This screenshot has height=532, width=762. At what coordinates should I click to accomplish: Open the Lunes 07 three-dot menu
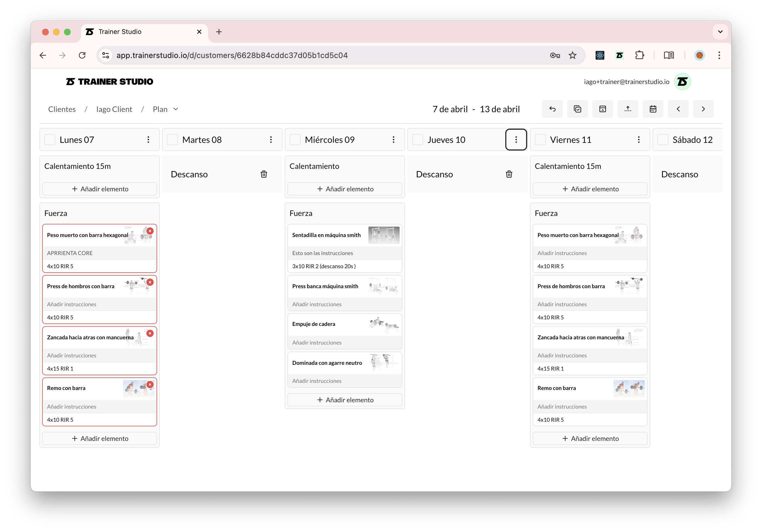click(x=148, y=139)
